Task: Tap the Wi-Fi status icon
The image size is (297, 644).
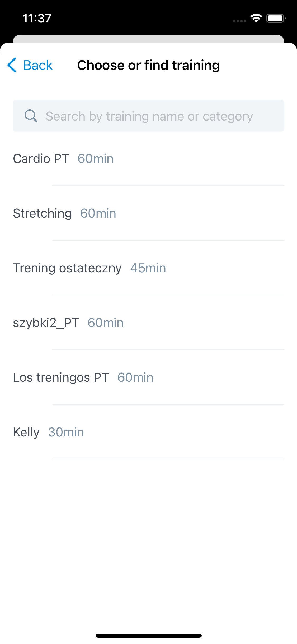Action: (256, 18)
